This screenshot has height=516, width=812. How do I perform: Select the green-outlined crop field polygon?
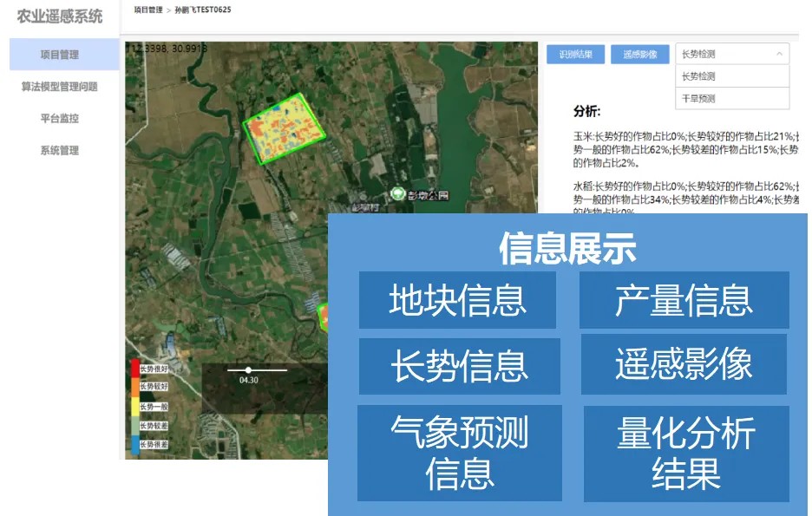(x=285, y=128)
